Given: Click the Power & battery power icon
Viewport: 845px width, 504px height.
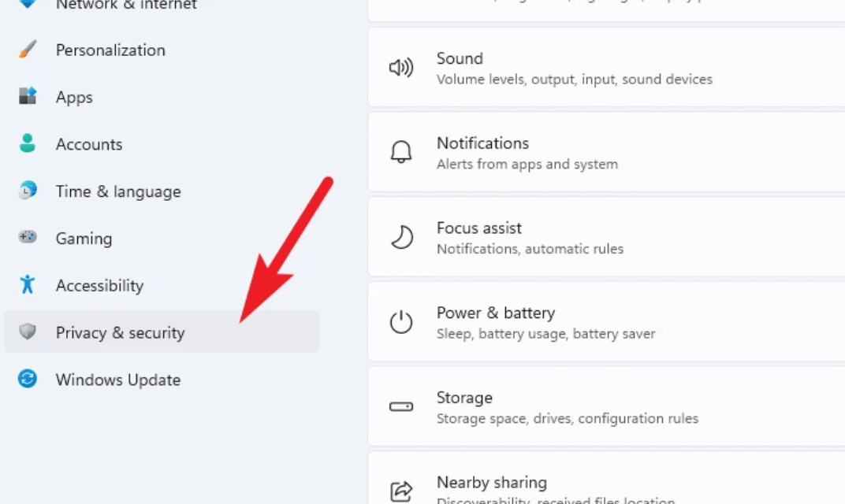Looking at the screenshot, I should coord(401,322).
